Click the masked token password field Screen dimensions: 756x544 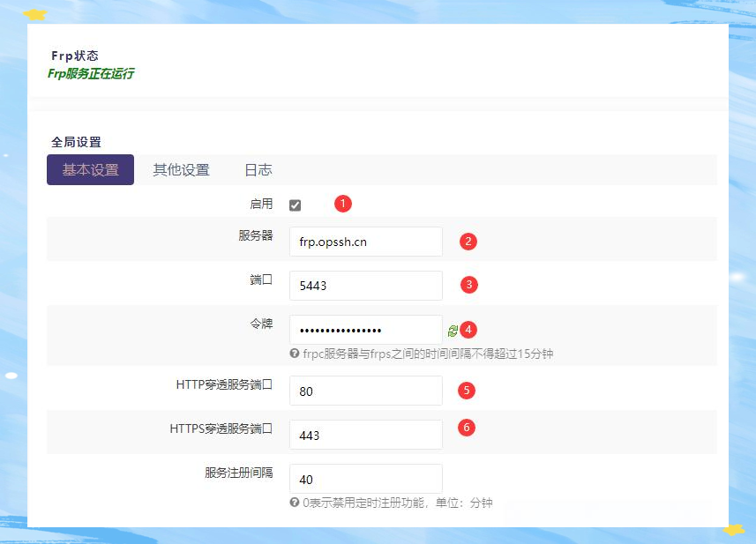[x=365, y=329]
